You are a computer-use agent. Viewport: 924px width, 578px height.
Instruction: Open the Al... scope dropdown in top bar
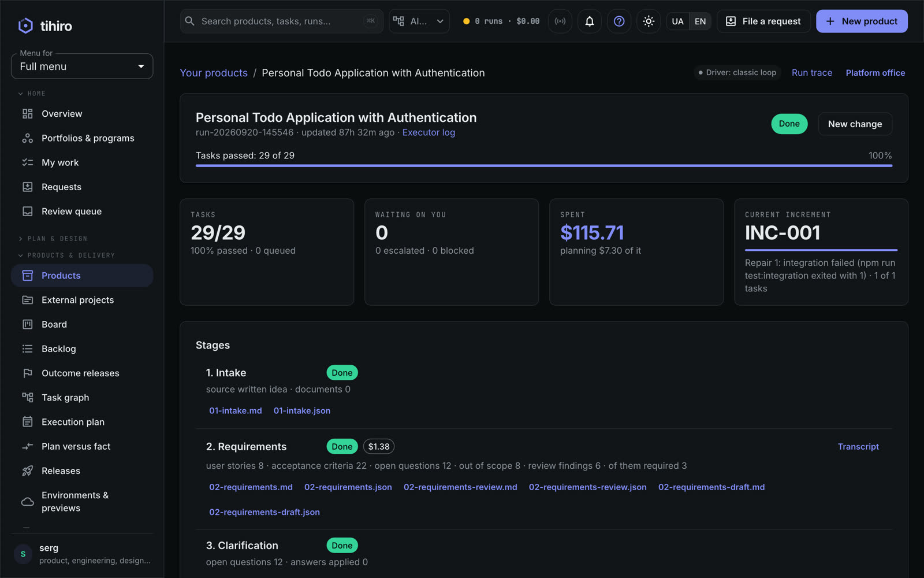pos(419,21)
